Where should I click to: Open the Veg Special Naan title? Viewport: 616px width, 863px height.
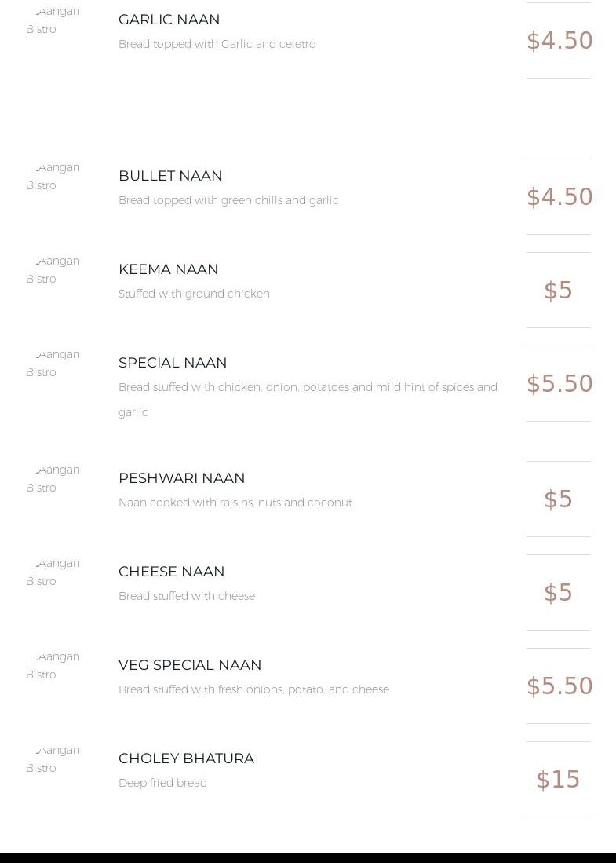[190, 665]
